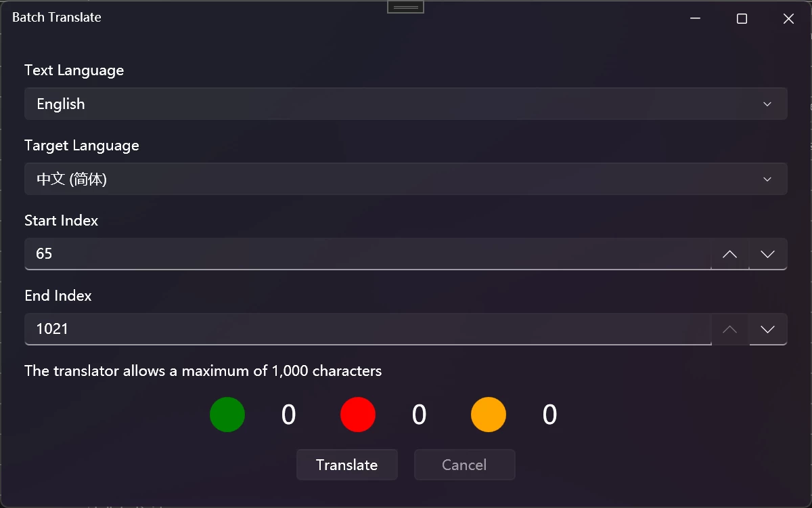Focus the Start Index field showing 65
The width and height of the screenshot is (812, 508).
coord(367,254)
